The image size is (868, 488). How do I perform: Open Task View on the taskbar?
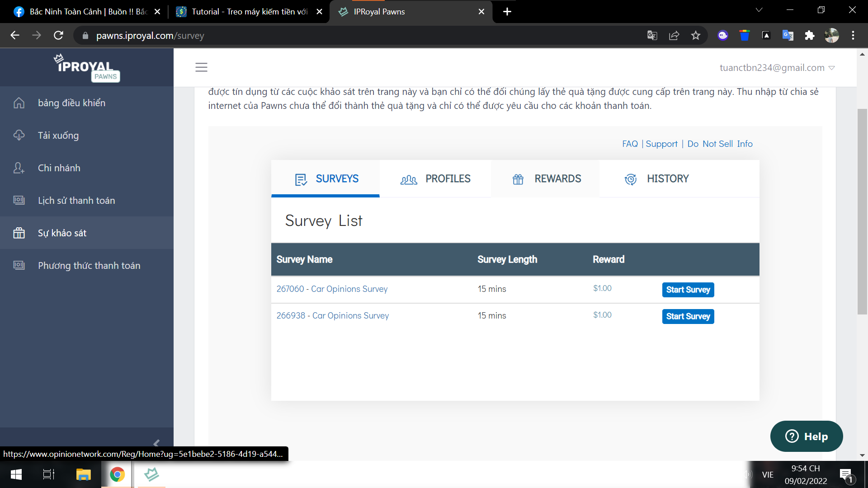49,474
